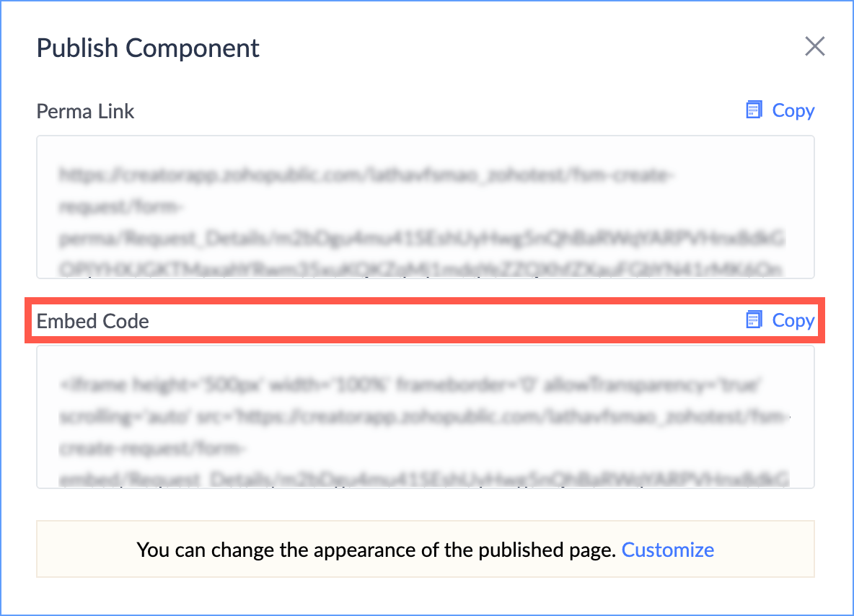Click the copy icon beside Embed Code

[x=754, y=319]
